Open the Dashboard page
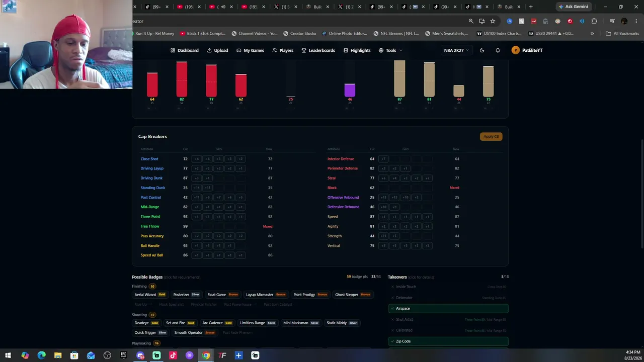Image resolution: width=644 pixels, height=362 pixels. (x=184, y=50)
